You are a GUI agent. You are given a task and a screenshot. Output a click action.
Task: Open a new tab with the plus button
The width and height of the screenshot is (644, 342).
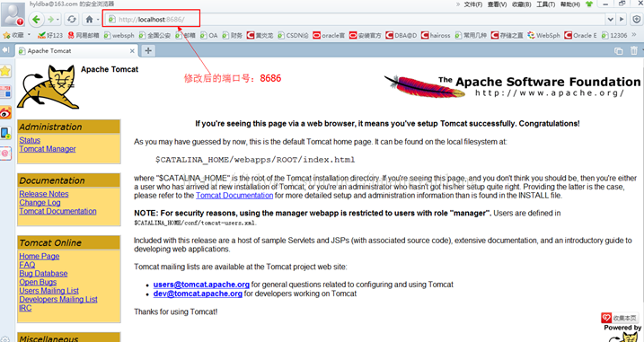pyautogui.click(x=148, y=50)
